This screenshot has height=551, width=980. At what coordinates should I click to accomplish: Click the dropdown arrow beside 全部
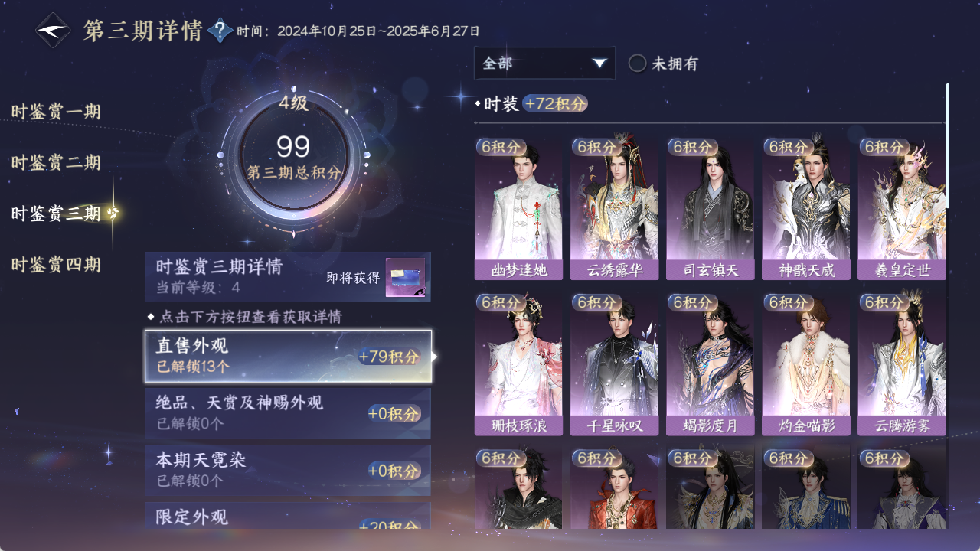599,63
